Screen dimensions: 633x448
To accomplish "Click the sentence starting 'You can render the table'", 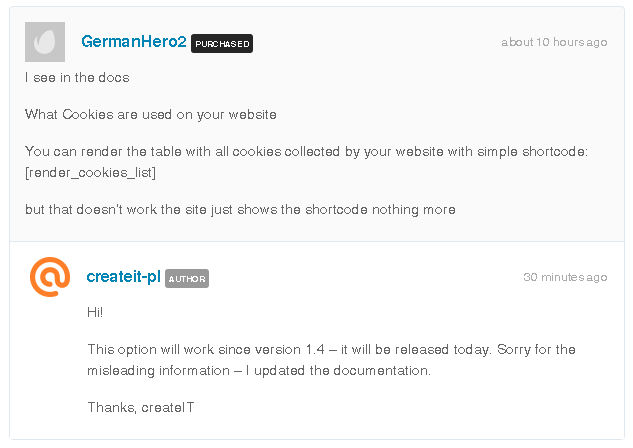I will tap(306, 152).
